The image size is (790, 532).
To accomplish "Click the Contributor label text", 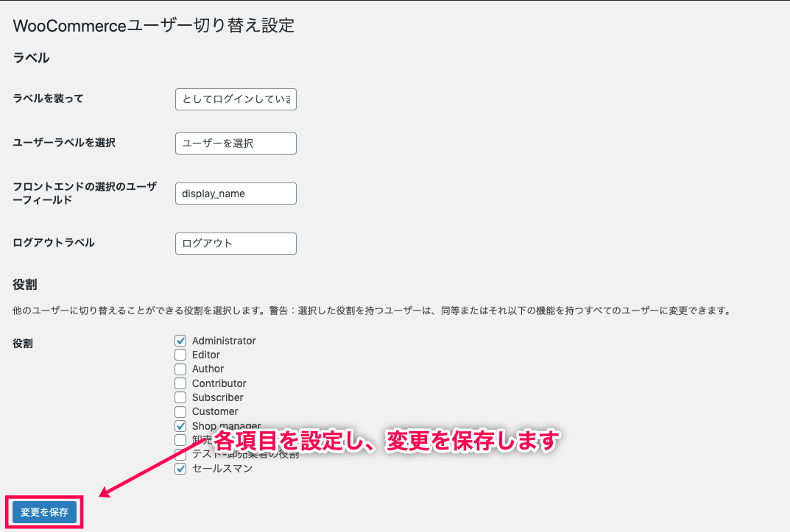I will click(x=219, y=383).
